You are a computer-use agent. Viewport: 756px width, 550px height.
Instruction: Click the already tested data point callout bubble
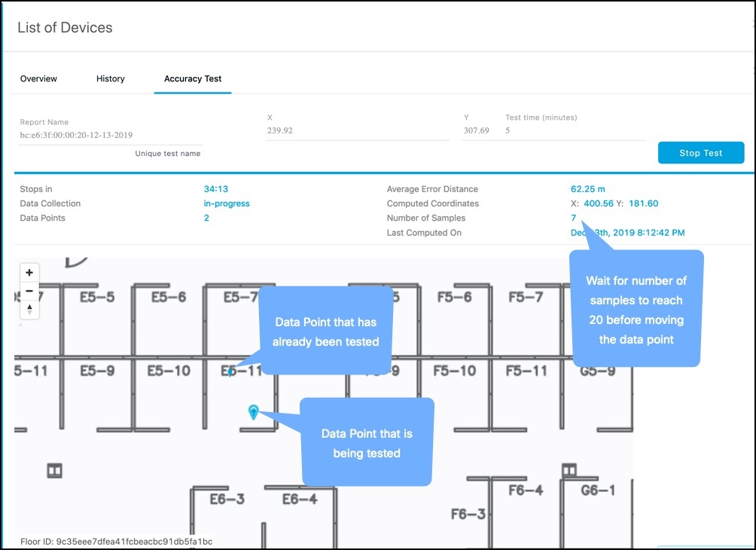[x=327, y=332]
